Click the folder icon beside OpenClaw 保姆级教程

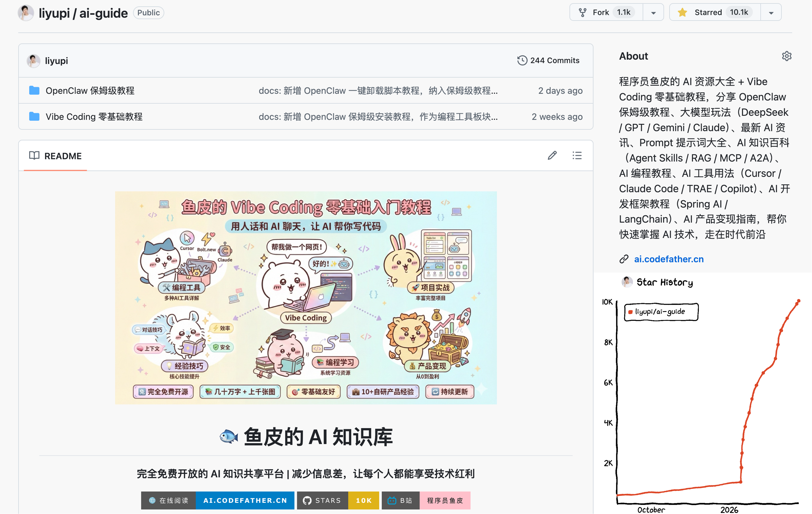point(34,90)
